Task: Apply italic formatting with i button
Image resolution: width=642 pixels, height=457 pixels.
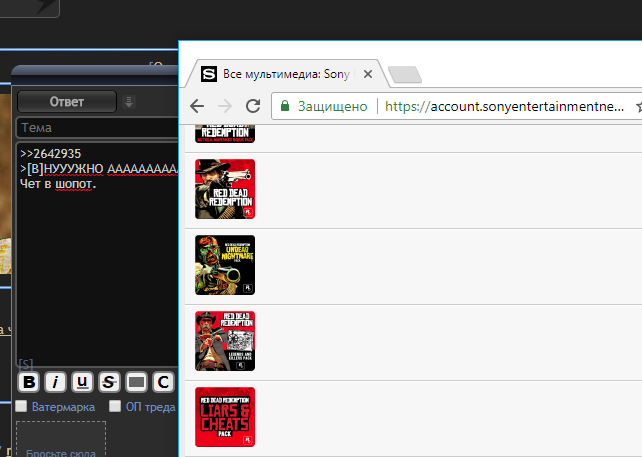Action: click(55, 382)
